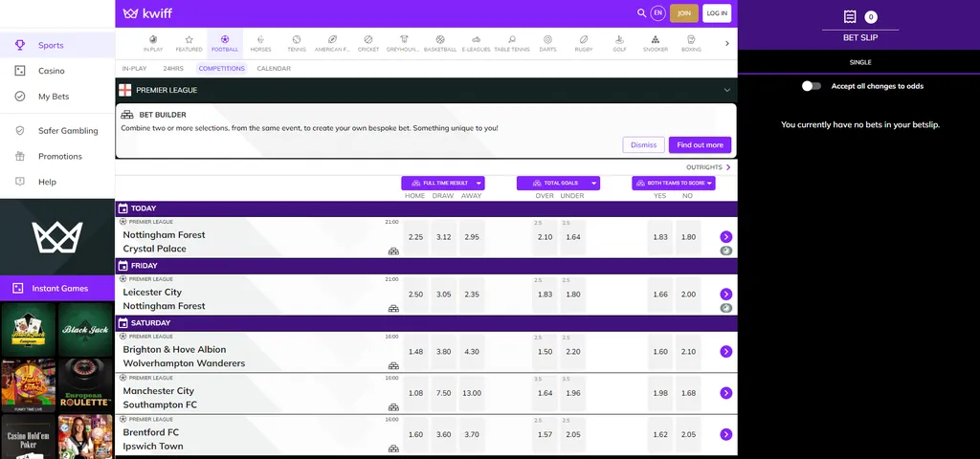The width and height of the screenshot is (980, 459).
Task: Select the Competitions sub-tab
Action: (x=221, y=69)
